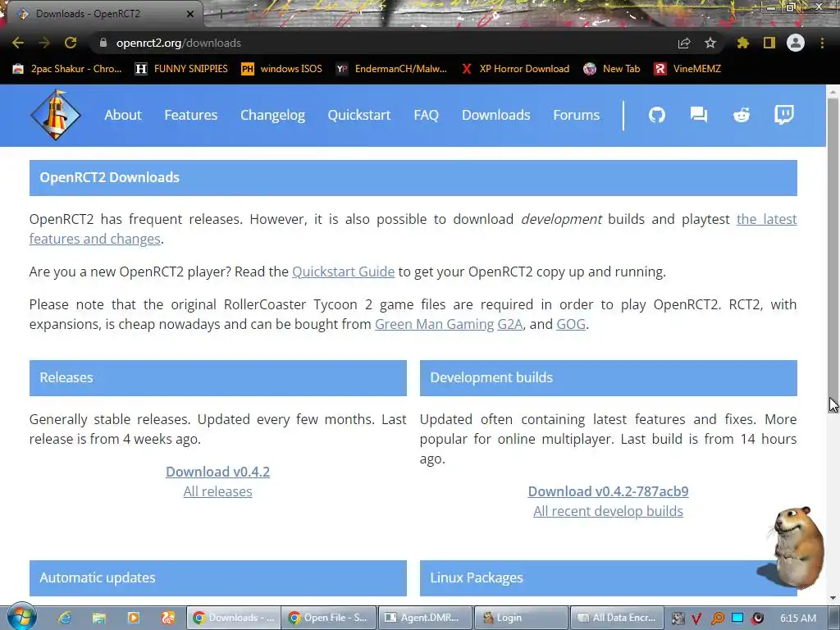Click the Download v0.4.2-787acb9 link
The width and height of the screenshot is (840, 630).
click(608, 491)
